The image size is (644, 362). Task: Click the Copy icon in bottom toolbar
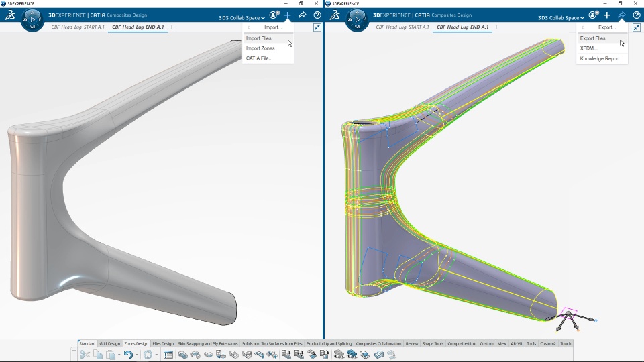coord(98,355)
